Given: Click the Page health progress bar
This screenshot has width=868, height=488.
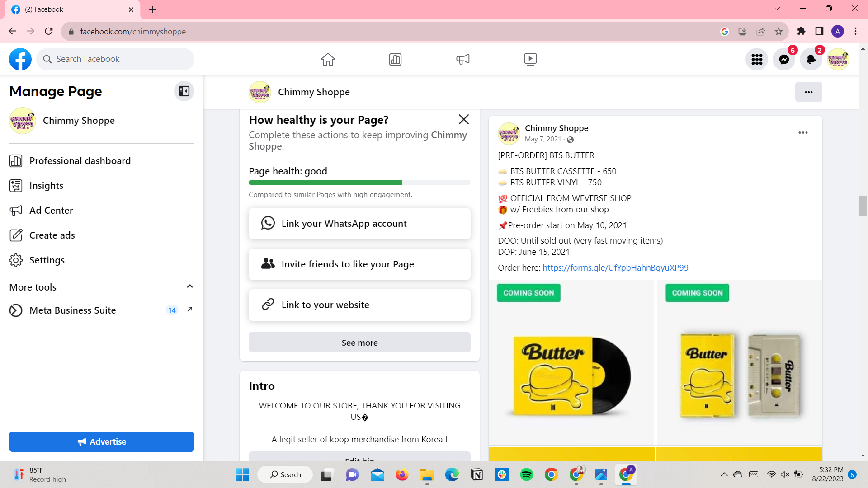Looking at the screenshot, I should pyautogui.click(x=359, y=183).
